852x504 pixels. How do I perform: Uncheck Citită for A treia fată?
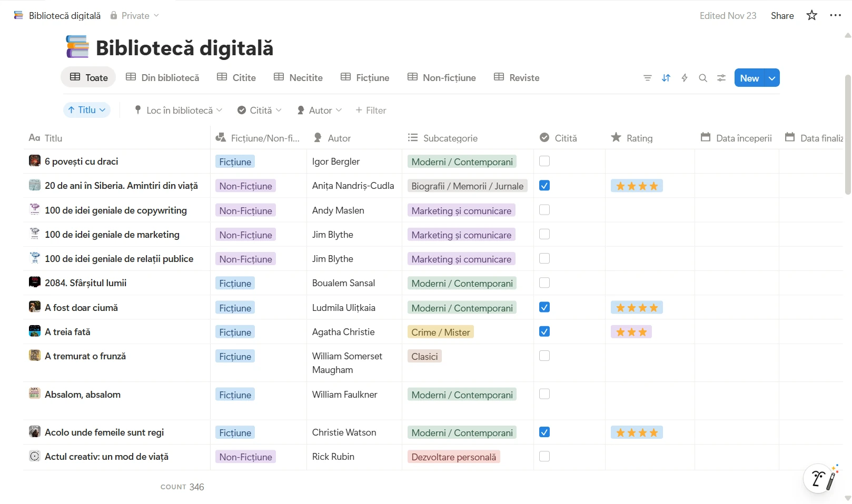[x=544, y=331]
